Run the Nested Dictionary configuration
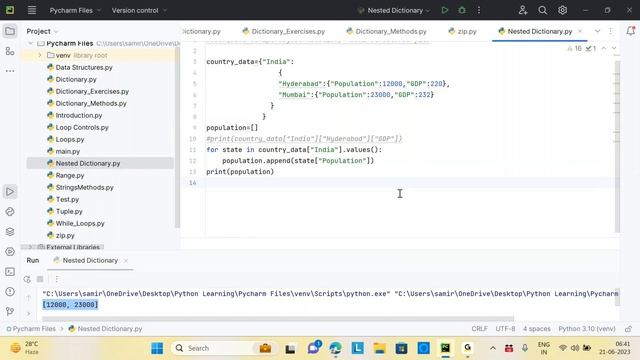 (x=444, y=10)
